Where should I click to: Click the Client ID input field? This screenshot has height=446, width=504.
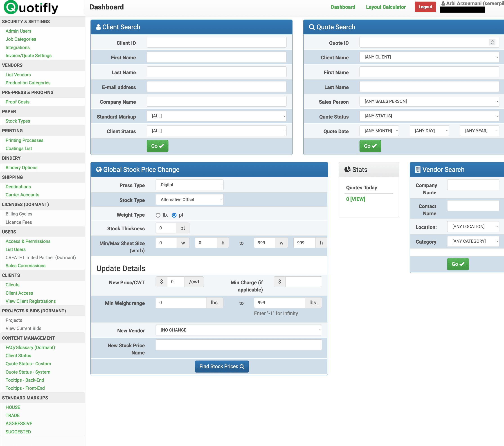tap(216, 43)
